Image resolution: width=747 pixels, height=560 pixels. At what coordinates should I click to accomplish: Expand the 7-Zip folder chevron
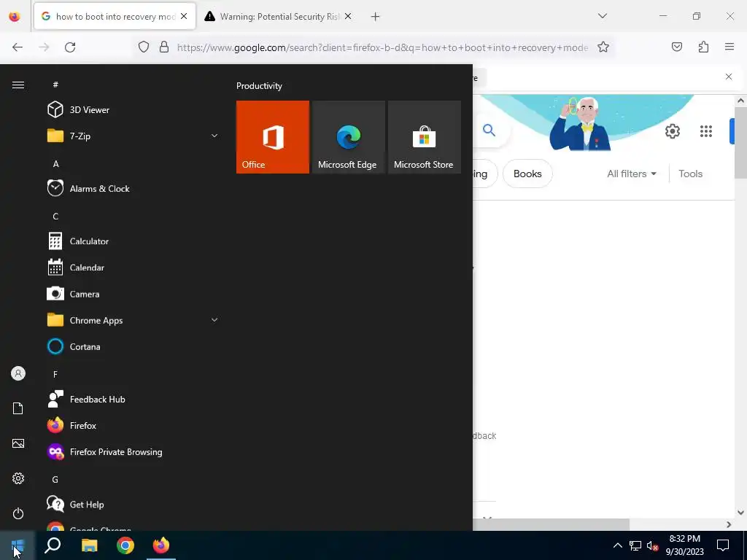214,136
